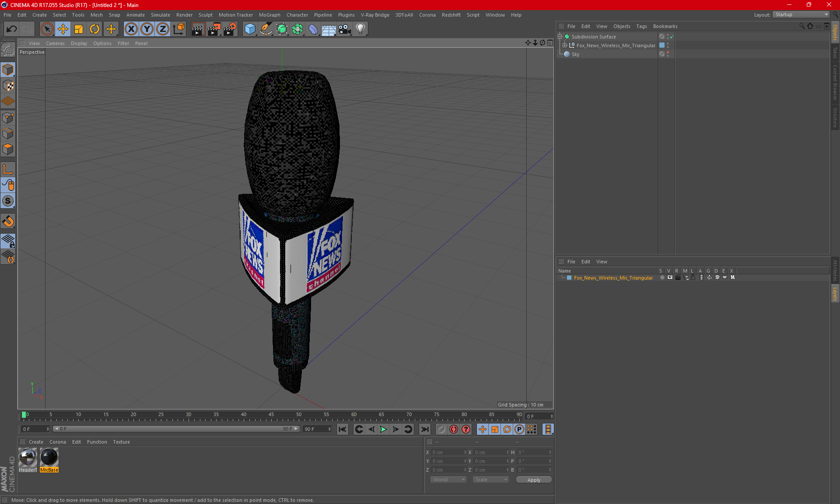This screenshot has height=504, width=840.
Task: Click the Play forward button
Action: 383,429
